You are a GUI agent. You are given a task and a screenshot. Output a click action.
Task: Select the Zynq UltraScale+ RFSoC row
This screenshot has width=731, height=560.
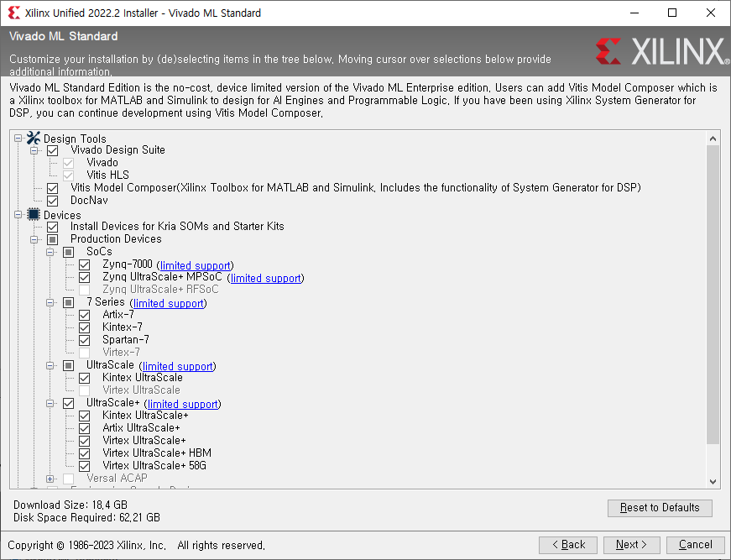[x=160, y=290]
